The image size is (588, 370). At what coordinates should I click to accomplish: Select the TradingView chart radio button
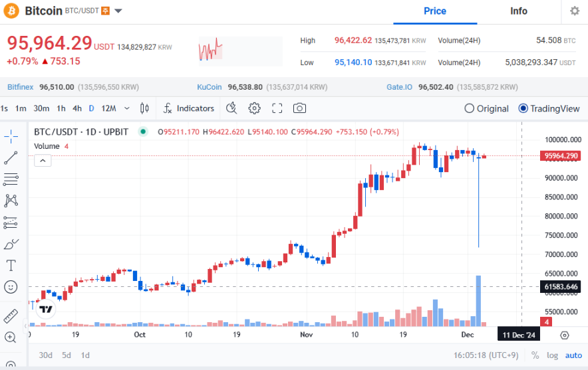[523, 108]
